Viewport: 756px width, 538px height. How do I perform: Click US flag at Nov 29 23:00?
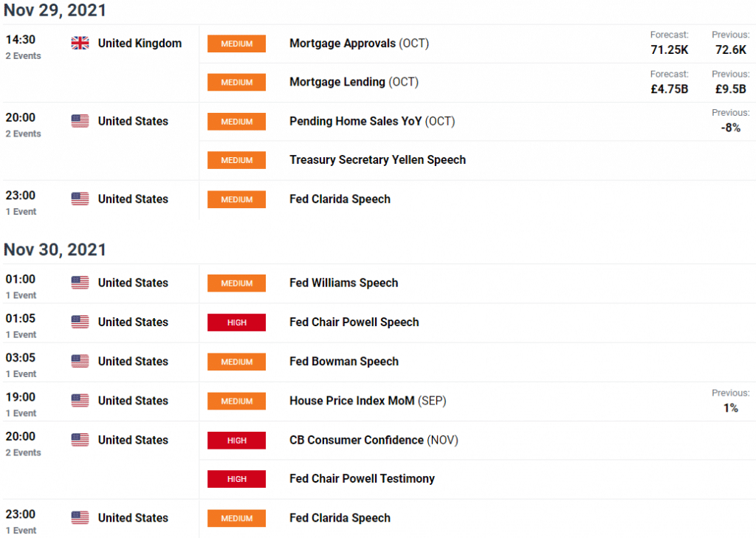tap(80, 199)
